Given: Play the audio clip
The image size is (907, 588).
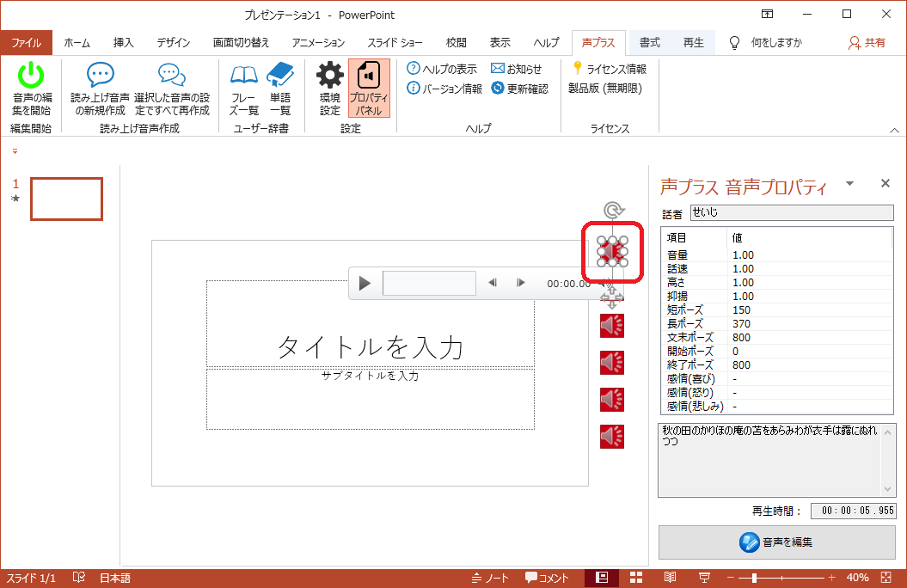Looking at the screenshot, I should tap(365, 284).
